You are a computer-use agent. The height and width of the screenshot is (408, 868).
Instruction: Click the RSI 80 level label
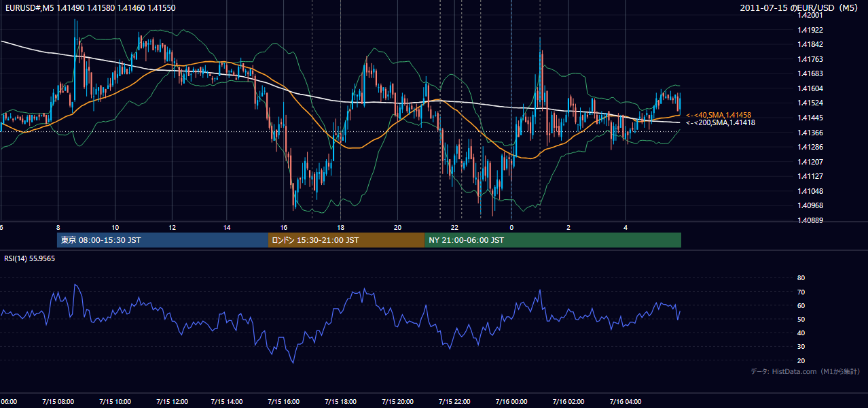click(x=801, y=278)
